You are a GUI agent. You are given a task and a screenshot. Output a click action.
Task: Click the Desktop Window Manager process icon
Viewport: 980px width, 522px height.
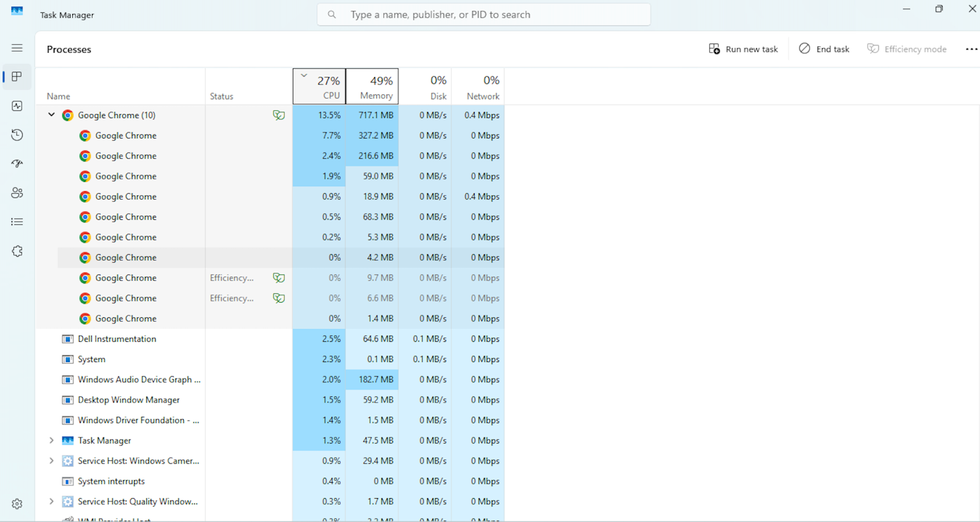(x=68, y=400)
